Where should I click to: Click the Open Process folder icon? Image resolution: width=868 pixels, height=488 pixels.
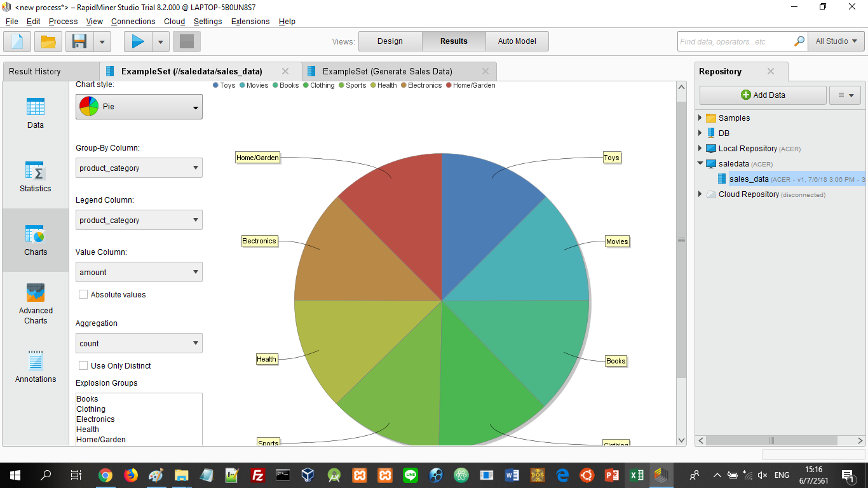[x=48, y=42]
